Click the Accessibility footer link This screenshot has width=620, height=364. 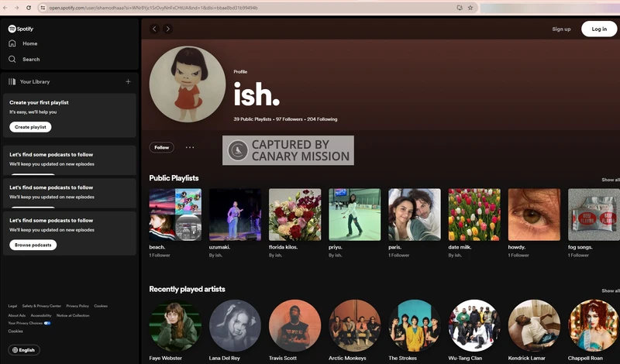click(x=41, y=315)
